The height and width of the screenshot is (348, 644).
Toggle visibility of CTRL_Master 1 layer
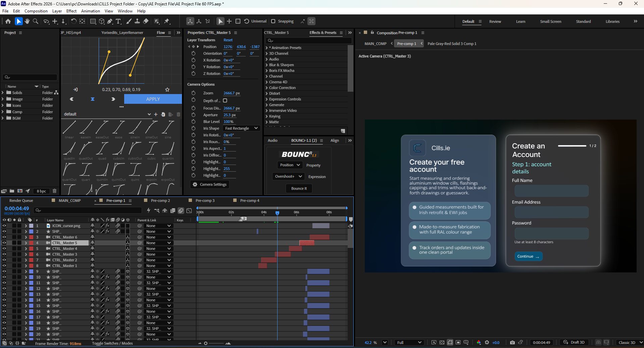pyautogui.click(x=4, y=266)
